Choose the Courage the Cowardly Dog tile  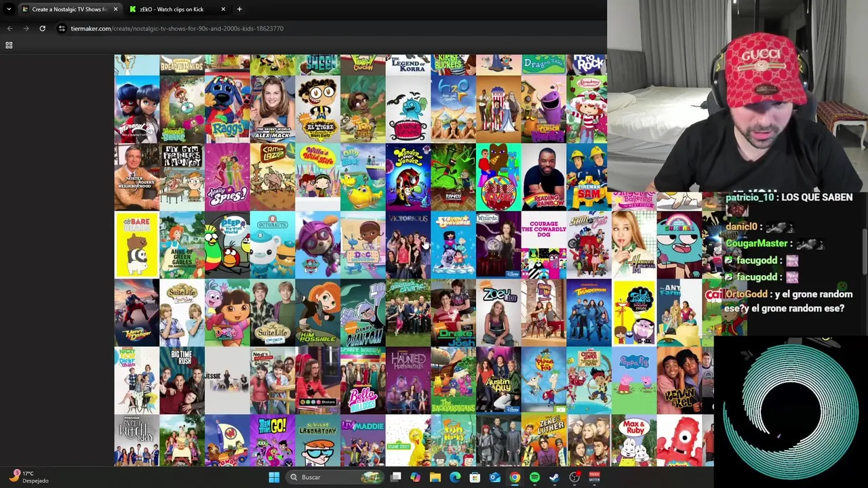click(544, 245)
